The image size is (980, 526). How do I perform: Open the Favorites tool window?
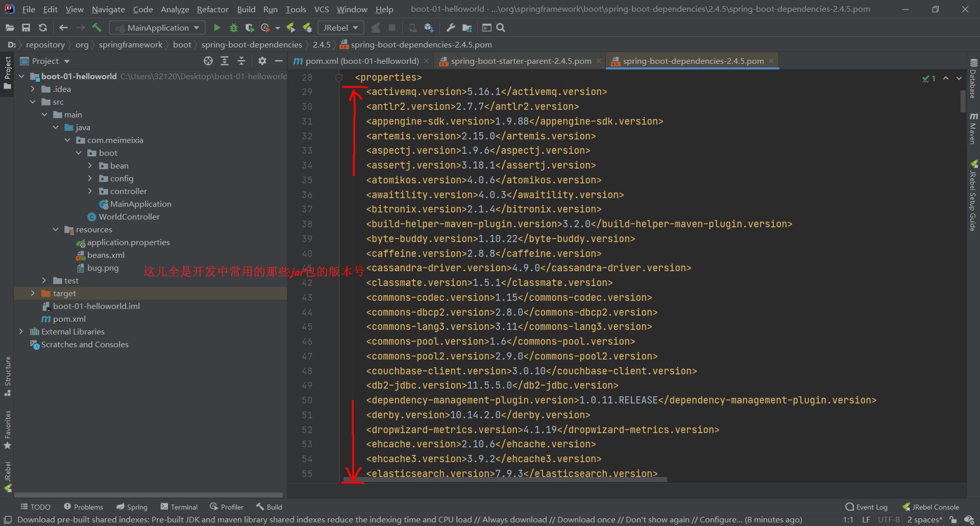tap(8, 429)
